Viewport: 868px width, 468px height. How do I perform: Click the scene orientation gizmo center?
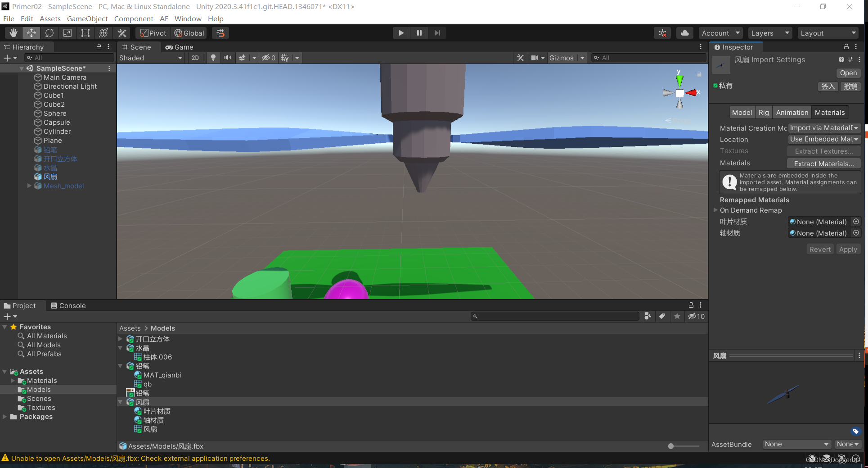[679, 93]
